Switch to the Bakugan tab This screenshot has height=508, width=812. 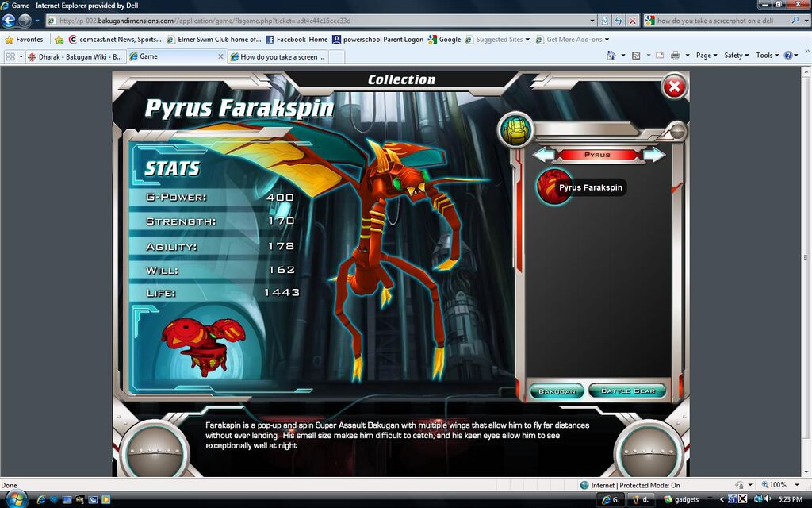coord(557,391)
